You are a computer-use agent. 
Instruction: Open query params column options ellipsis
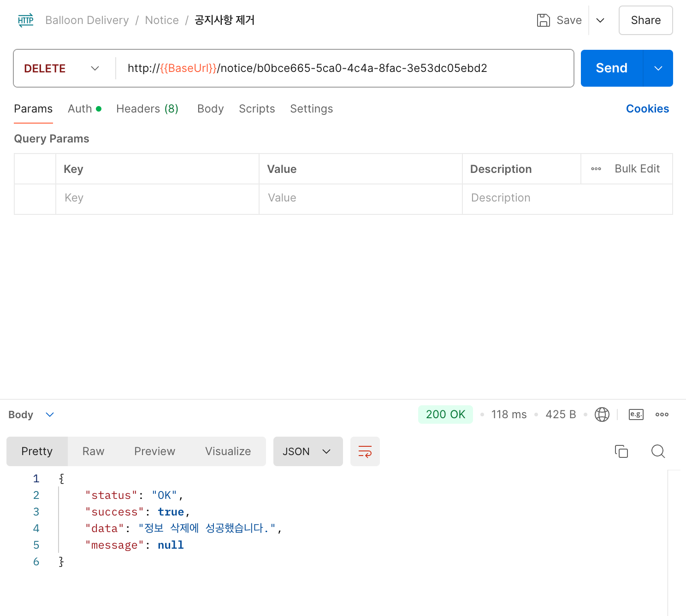[x=596, y=169]
